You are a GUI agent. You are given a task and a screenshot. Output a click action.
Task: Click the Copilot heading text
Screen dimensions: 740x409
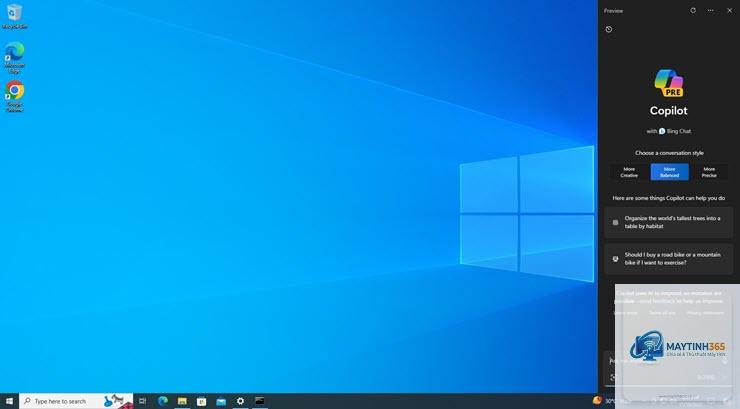pyautogui.click(x=668, y=111)
